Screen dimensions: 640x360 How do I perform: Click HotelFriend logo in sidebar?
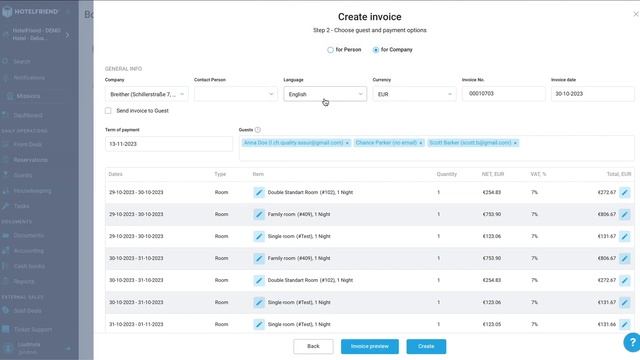pyautogui.click(x=30, y=12)
